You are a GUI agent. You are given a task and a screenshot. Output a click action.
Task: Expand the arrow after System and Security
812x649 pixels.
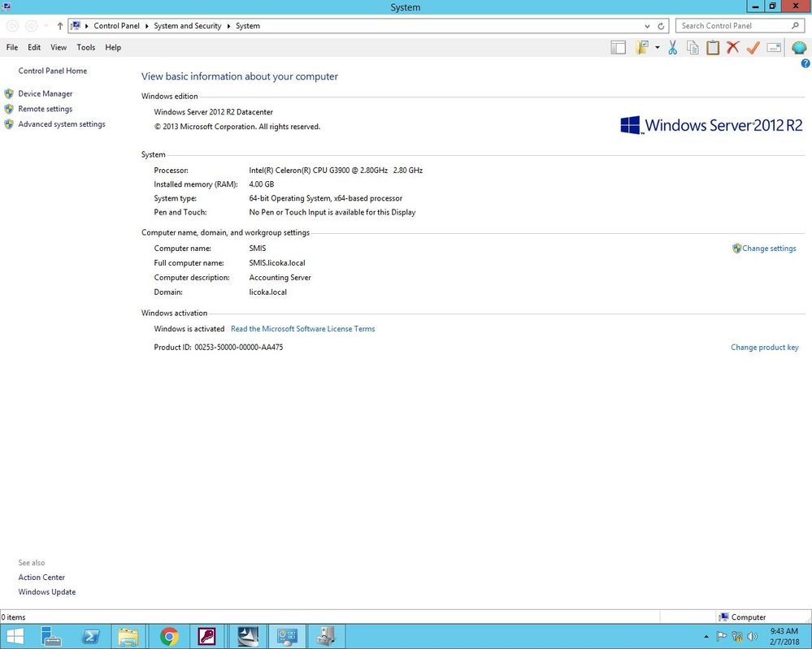click(229, 26)
